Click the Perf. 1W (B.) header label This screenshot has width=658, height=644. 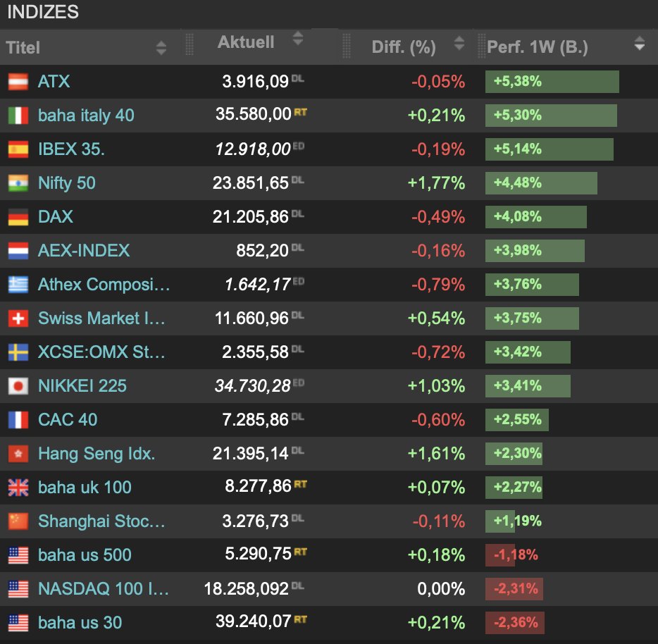538,47
